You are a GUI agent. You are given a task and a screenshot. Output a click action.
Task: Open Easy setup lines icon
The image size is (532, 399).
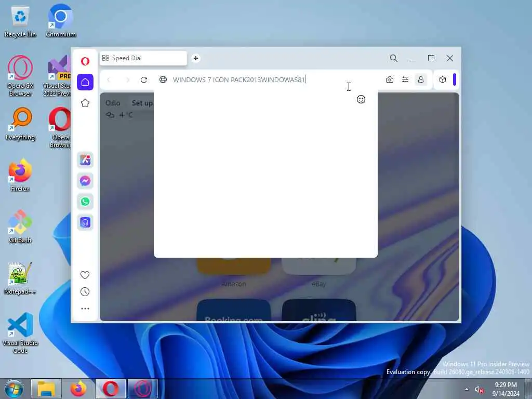coord(405,79)
